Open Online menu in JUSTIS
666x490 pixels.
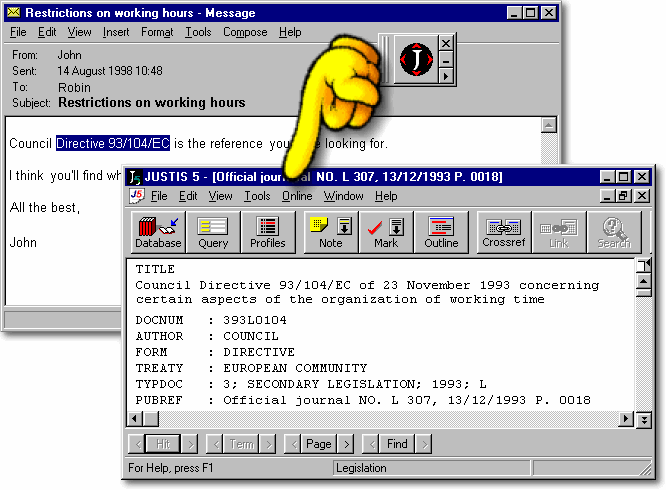tap(297, 196)
